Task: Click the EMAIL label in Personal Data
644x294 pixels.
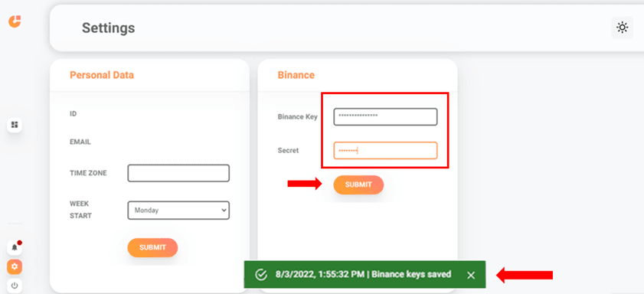Action: (80, 142)
